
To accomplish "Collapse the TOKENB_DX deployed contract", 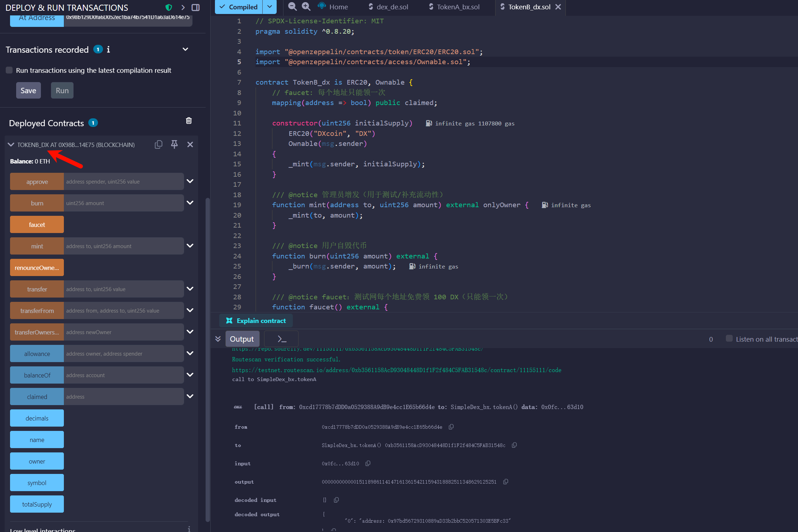I will [11, 145].
